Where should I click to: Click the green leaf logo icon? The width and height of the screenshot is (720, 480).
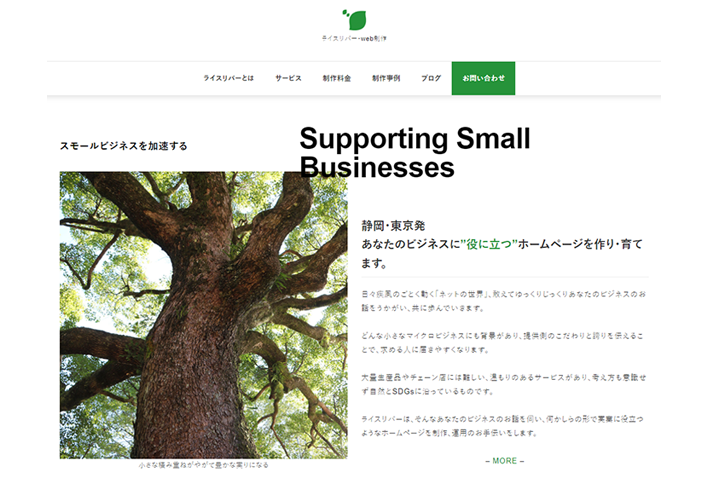[354, 20]
